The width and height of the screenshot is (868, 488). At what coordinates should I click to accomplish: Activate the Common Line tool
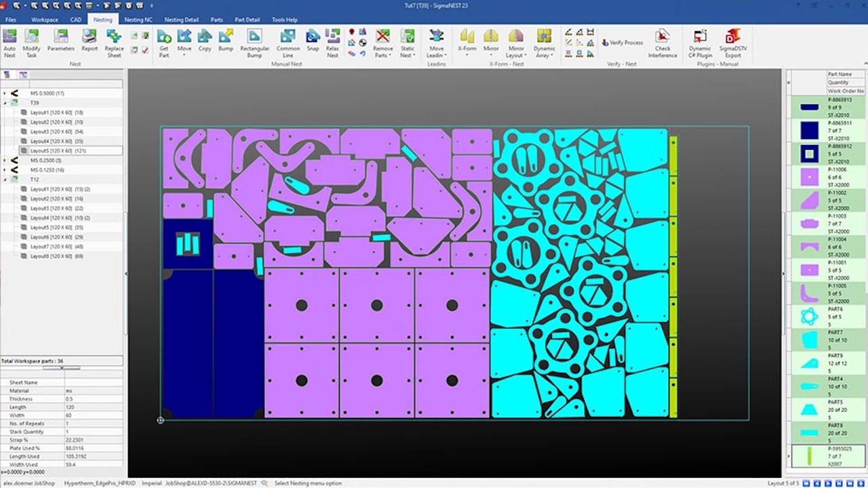coord(288,42)
